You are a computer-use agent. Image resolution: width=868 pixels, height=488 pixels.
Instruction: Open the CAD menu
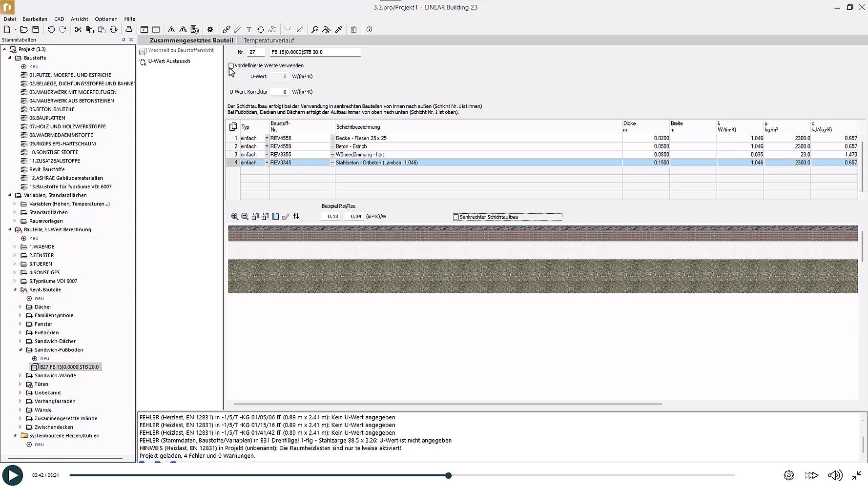59,19
